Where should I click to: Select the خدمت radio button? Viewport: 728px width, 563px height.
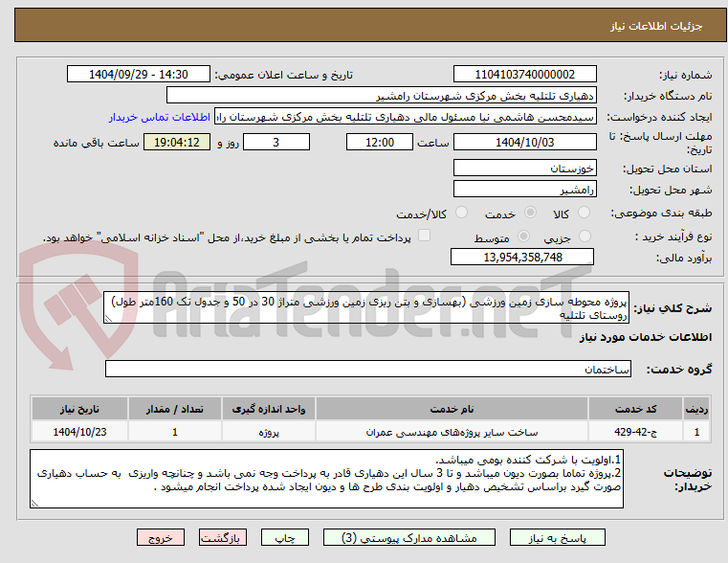530,213
